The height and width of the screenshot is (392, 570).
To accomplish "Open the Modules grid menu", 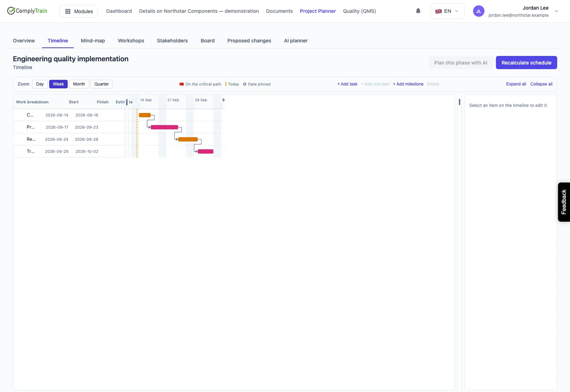I will tap(78, 11).
